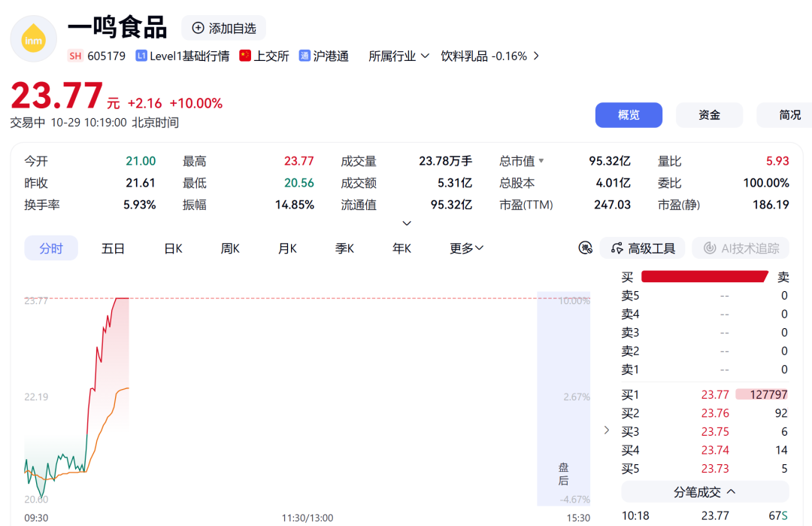Expand the 所属行业 dropdown
The image size is (812, 526).
pyautogui.click(x=398, y=56)
